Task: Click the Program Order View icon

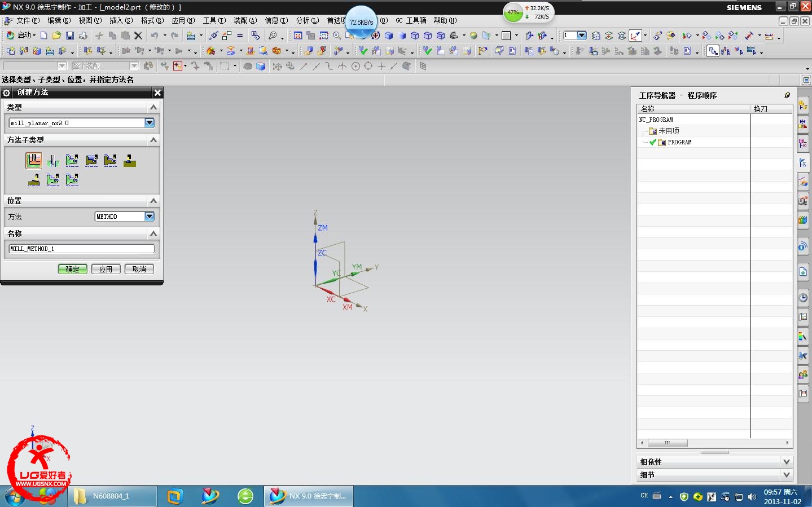Action: 713,51
